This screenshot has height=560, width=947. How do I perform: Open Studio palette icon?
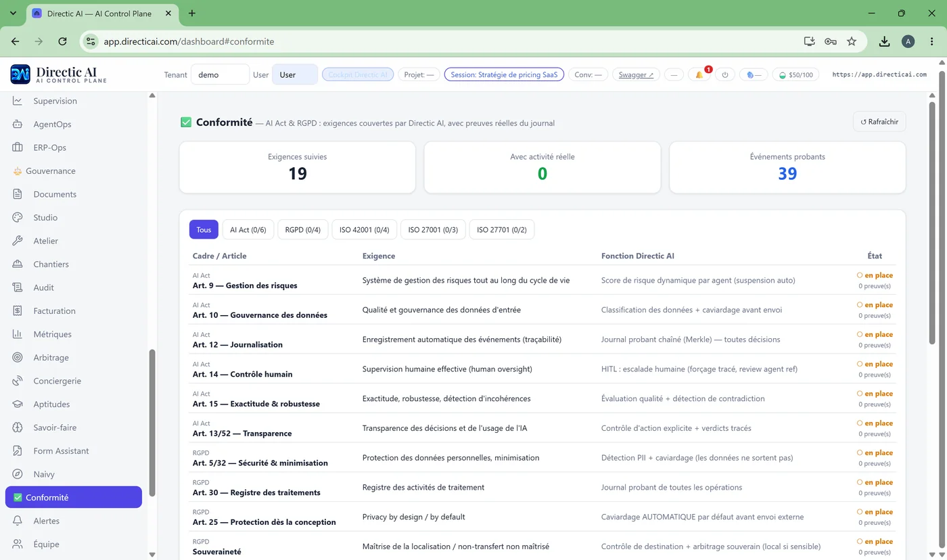(18, 218)
